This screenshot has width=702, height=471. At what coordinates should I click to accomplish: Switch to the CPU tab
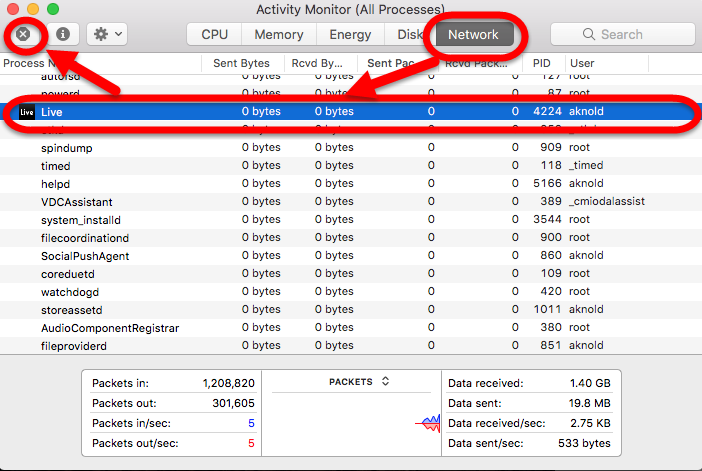214,34
